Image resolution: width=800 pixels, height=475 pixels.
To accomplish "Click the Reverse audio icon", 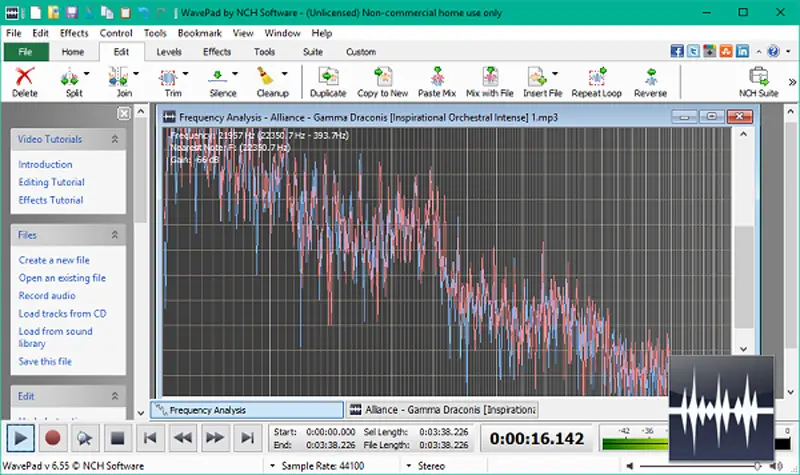I will 650,80.
